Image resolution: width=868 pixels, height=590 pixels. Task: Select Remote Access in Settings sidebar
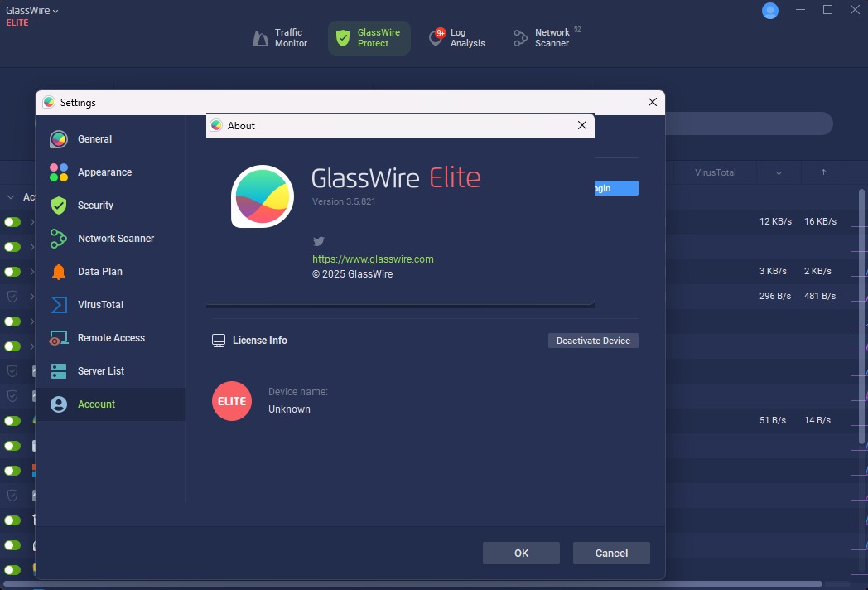click(111, 338)
